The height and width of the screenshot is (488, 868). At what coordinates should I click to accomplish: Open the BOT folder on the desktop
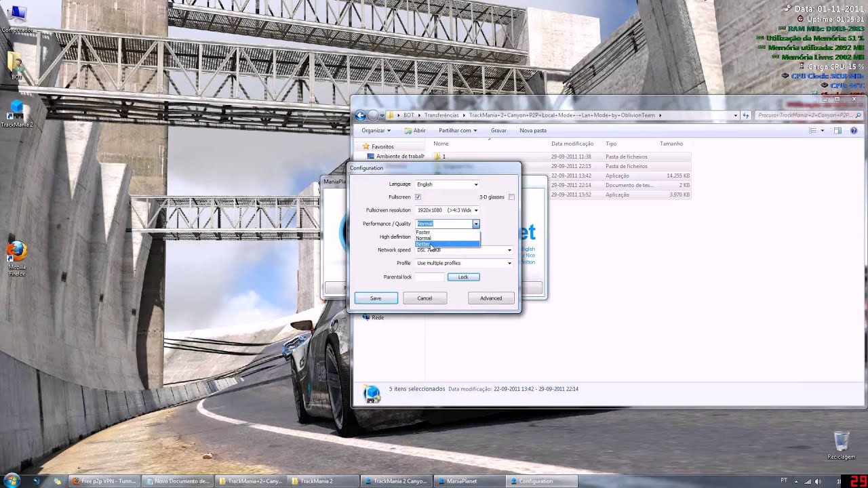[x=16, y=66]
